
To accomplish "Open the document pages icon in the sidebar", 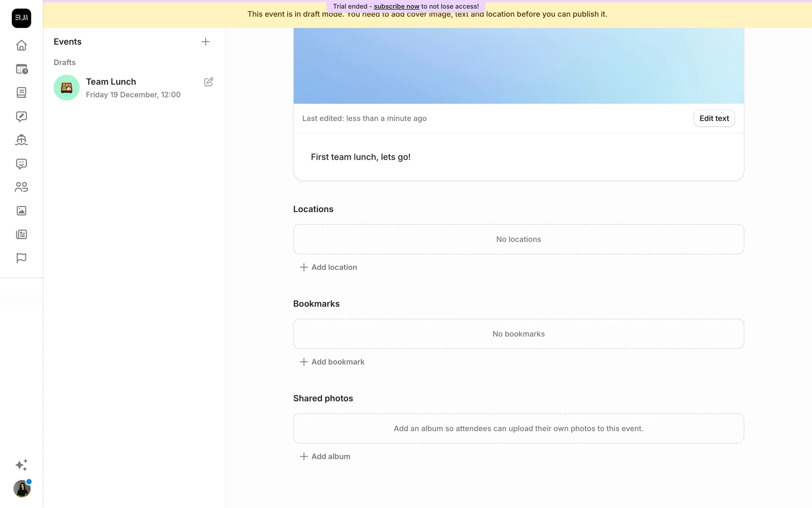I will 21,93.
